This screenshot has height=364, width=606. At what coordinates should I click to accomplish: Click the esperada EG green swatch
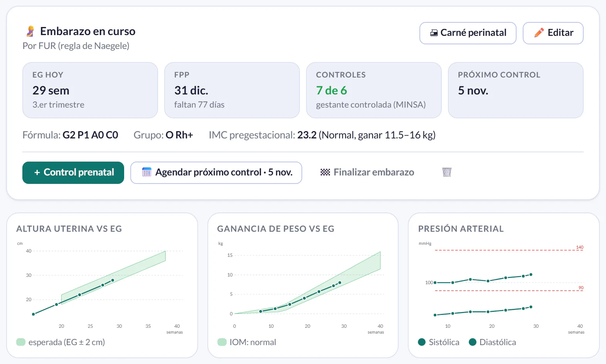pos(21,342)
